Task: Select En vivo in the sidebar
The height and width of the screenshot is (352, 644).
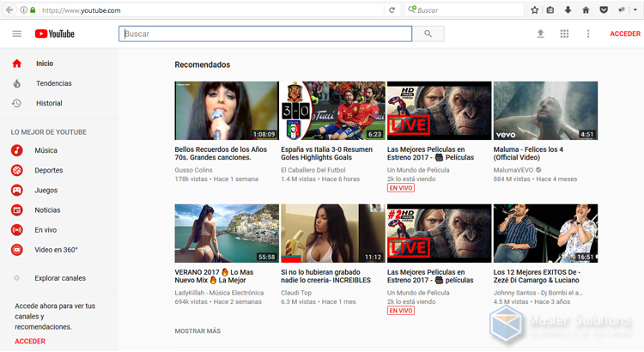Action: click(46, 230)
